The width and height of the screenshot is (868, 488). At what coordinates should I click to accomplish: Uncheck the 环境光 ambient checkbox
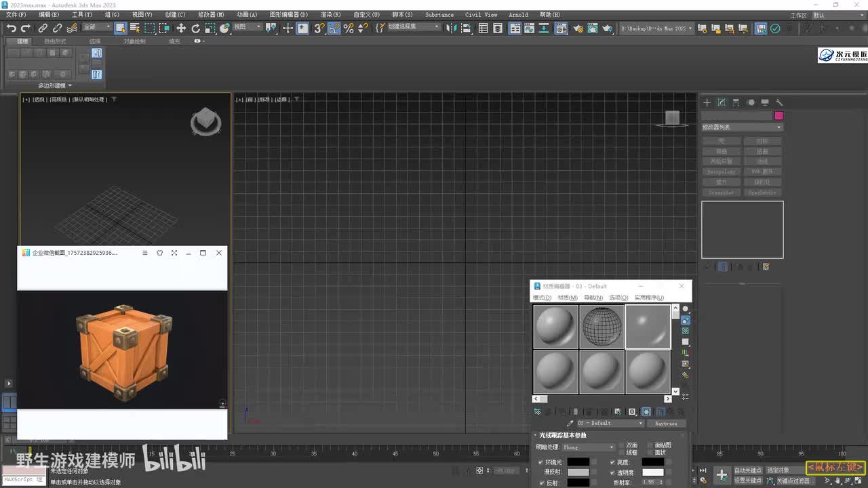(540, 462)
